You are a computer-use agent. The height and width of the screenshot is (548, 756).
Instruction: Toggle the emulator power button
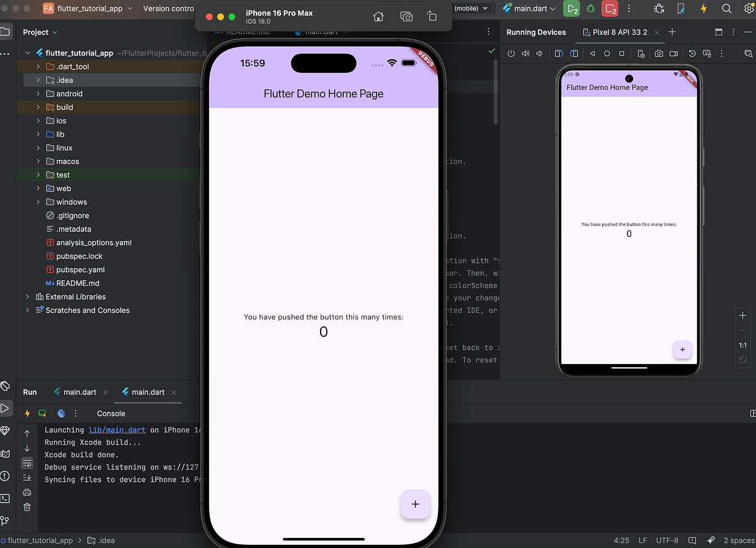510,54
